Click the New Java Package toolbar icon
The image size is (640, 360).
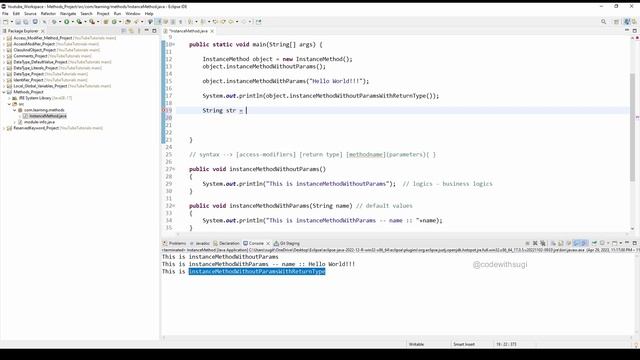click(106, 22)
